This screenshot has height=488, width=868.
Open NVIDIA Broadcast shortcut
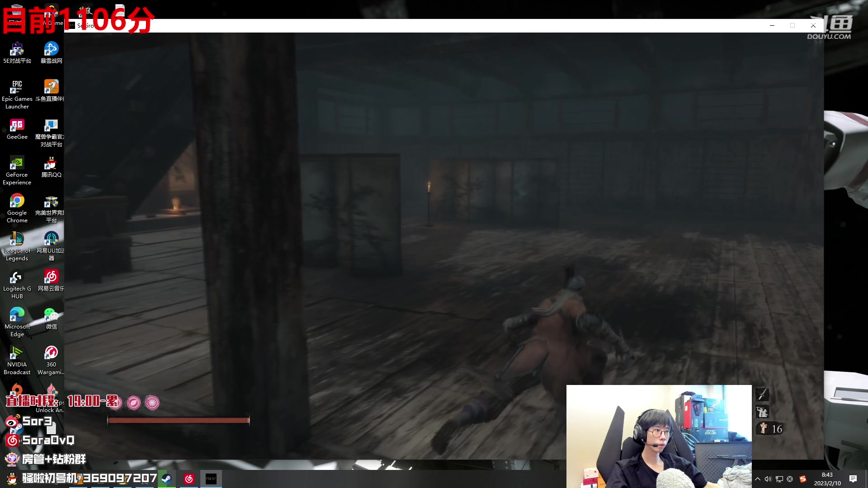(17, 361)
